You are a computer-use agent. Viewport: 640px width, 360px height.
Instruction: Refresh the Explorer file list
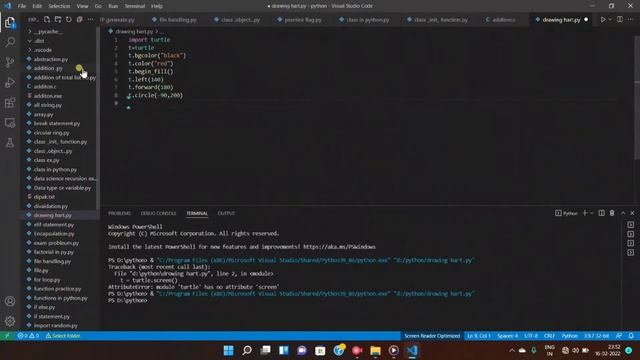(69, 20)
